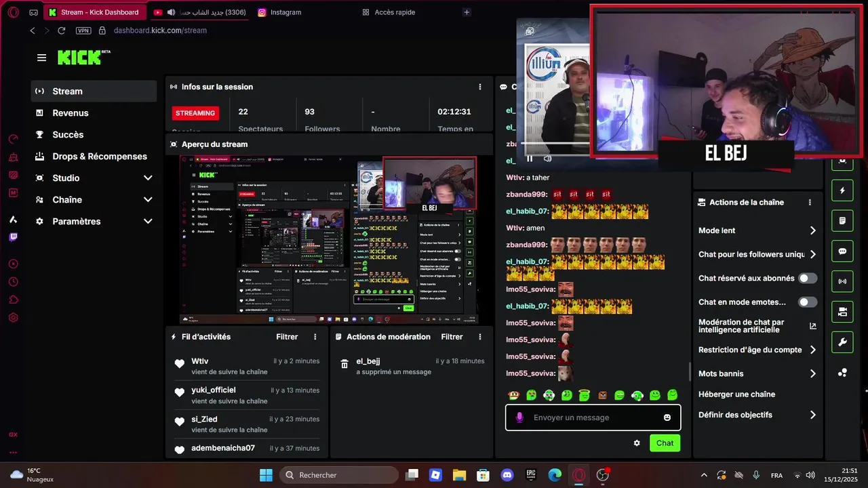Image resolution: width=868 pixels, height=488 pixels.
Task: Open Définir des objectifs options
Action: (x=757, y=415)
